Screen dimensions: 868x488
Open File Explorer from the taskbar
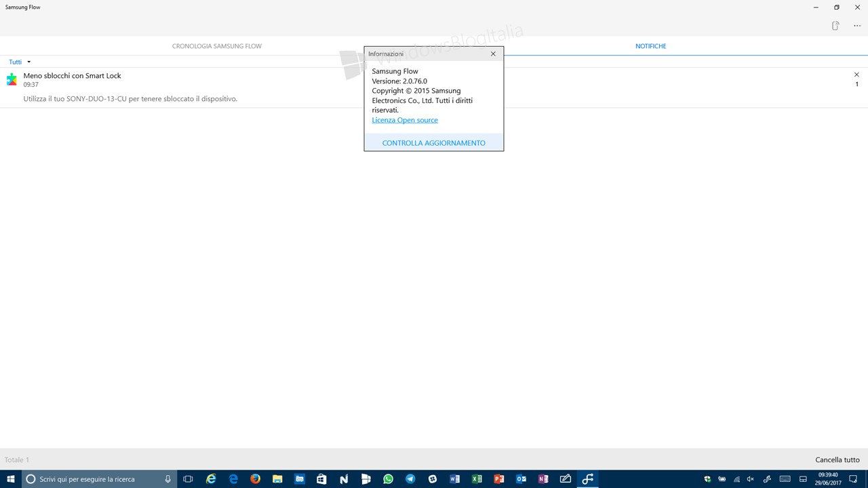[277, 479]
